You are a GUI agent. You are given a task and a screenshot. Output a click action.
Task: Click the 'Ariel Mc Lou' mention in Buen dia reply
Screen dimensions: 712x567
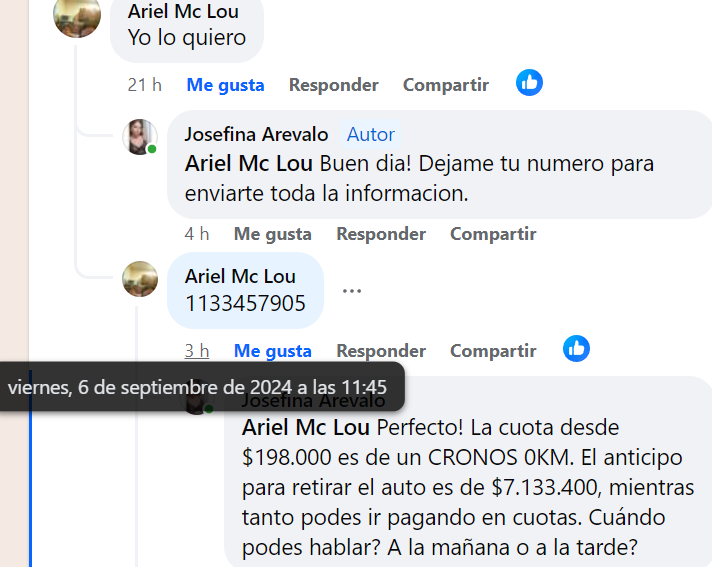click(x=248, y=163)
